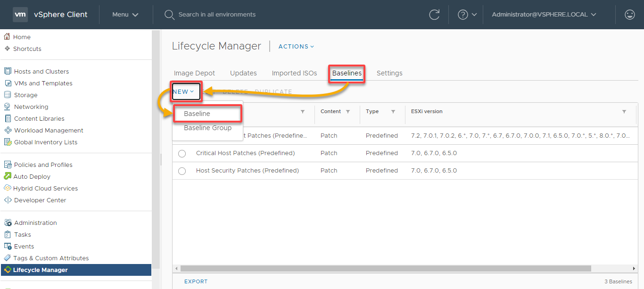Image resolution: width=644 pixels, height=289 pixels.
Task: Click the VMware vm logo
Action: (x=20, y=15)
